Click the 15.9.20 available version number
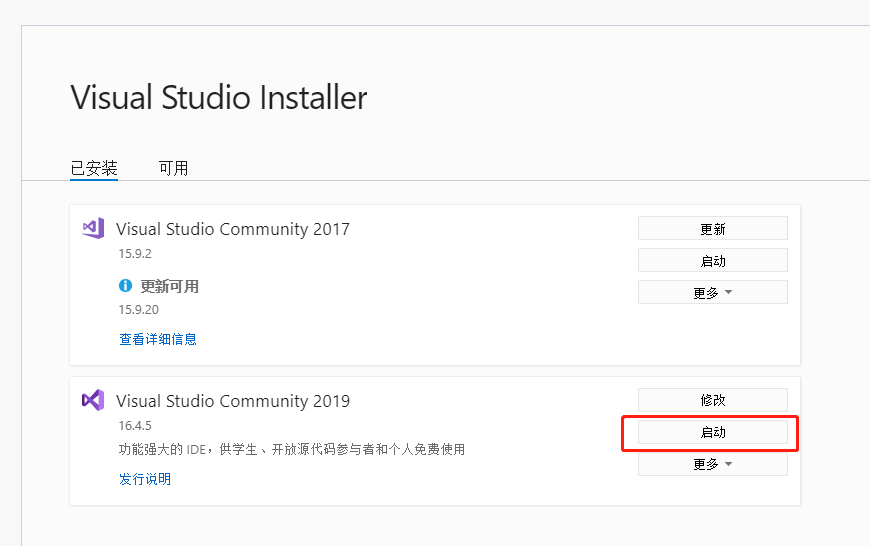 (x=138, y=310)
